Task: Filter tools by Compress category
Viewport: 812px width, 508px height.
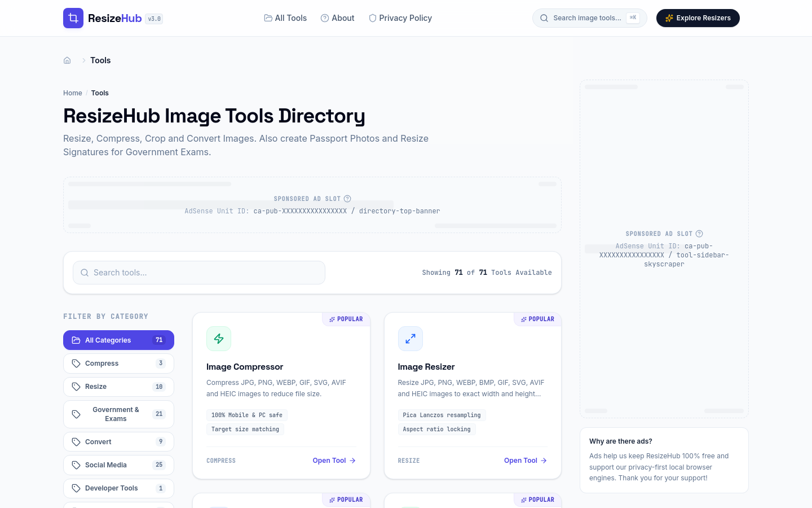Action: [118, 364]
